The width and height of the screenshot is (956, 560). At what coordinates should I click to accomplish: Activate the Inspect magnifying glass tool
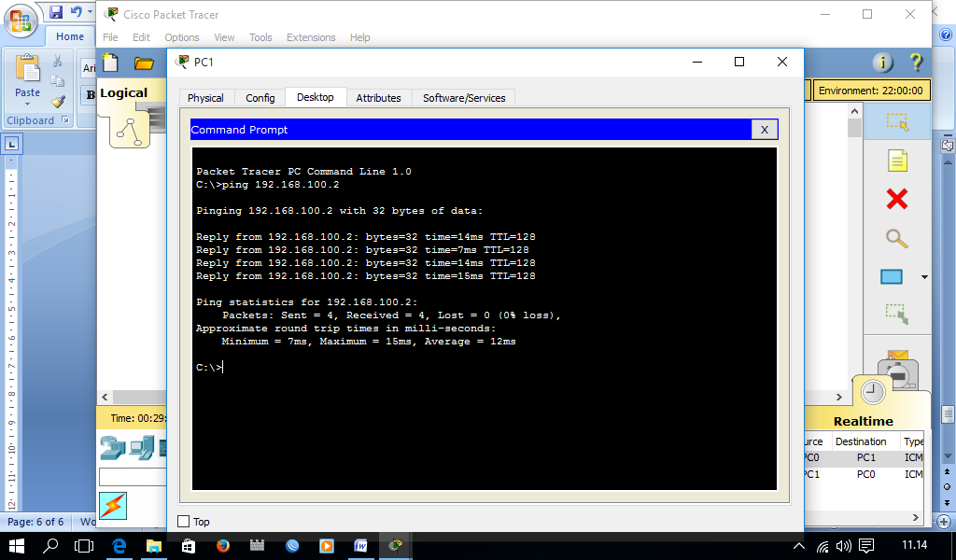tap(897, 238)
